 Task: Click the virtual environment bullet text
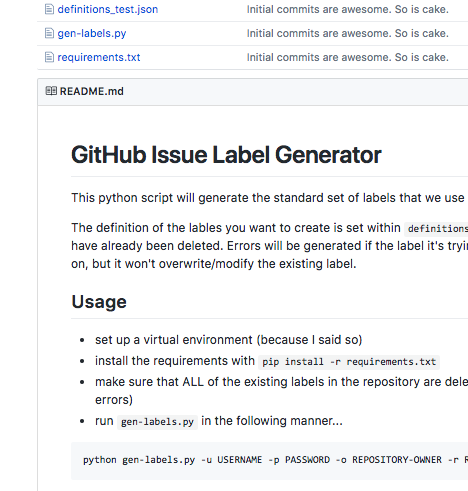click(x=228, y=340)
